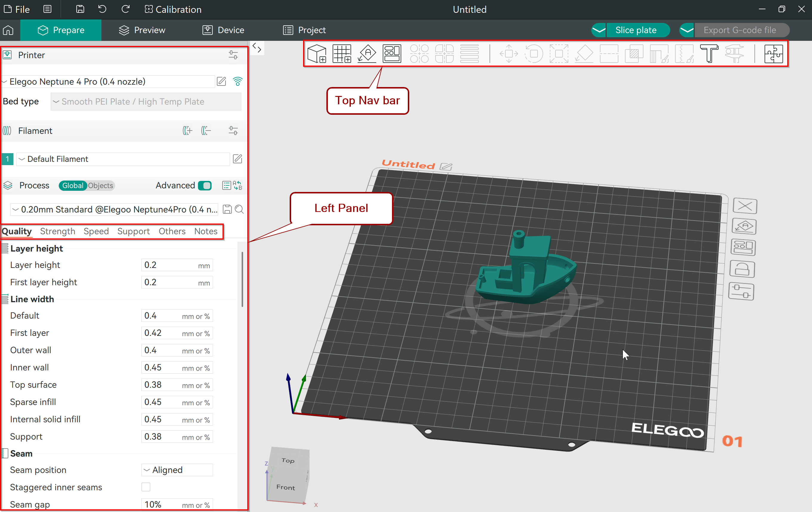Click the Add model cube icon
812x512 pixels.
tap(317, 54)
